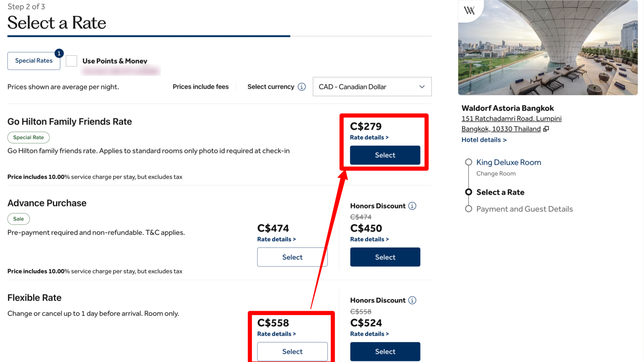Expand Rate details under the C$474 price
This screenshot has height=362, width=644.
coord(276,240)
